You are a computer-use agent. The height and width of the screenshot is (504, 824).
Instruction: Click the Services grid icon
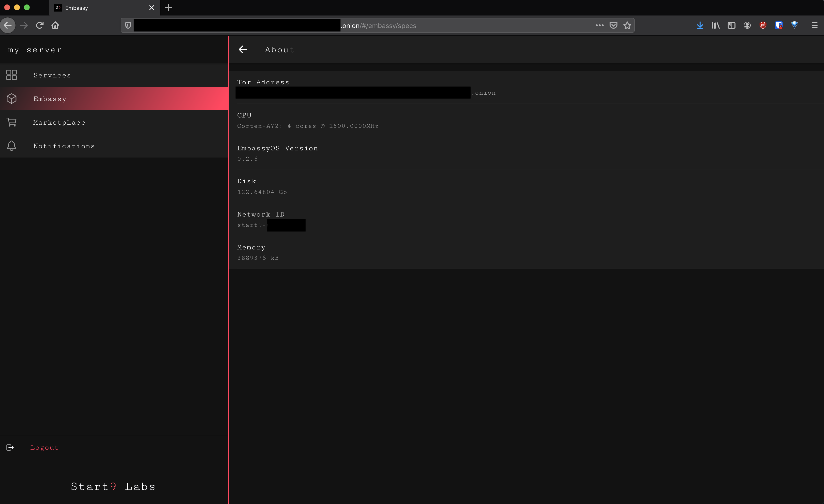click(x=11, y=75)
